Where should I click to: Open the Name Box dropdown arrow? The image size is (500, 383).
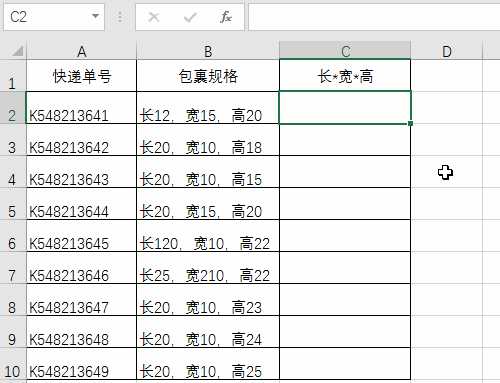click(95, 16)
